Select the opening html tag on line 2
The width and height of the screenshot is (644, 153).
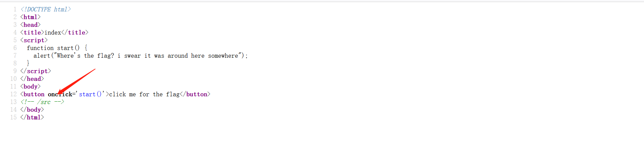point(30,17)
